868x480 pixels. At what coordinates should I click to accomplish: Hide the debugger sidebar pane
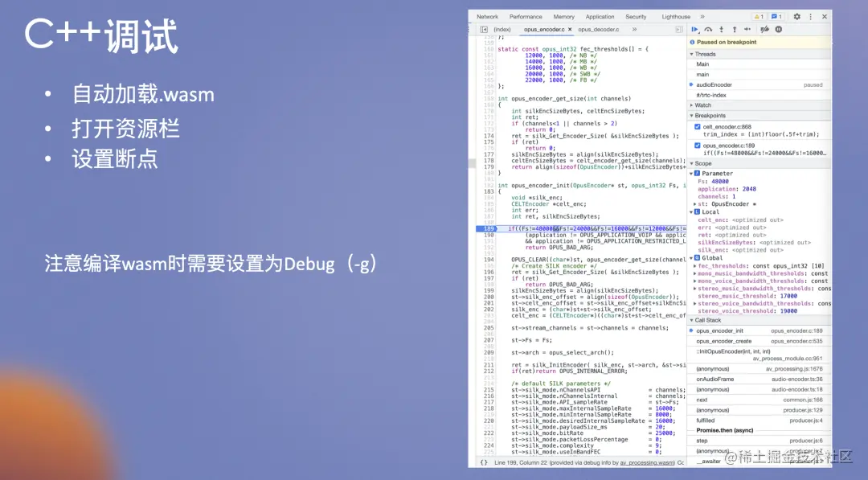pos(678,29)
